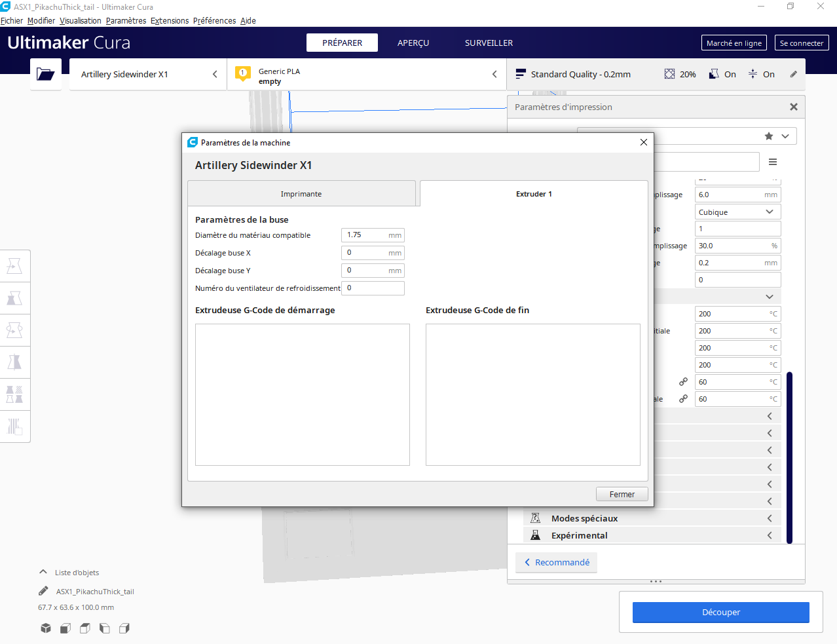Switch to top view cube icon
The image size is (837, 644).
(85, 628)
